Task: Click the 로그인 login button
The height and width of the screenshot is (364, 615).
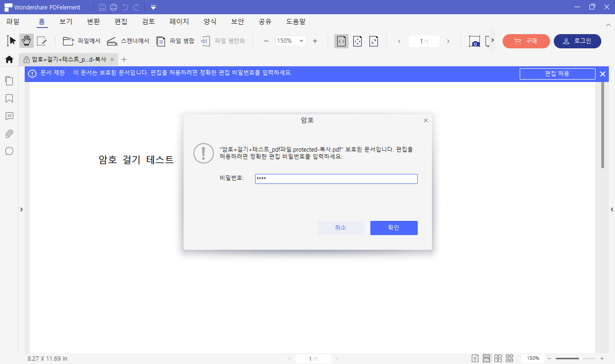Action: (578, 41)
